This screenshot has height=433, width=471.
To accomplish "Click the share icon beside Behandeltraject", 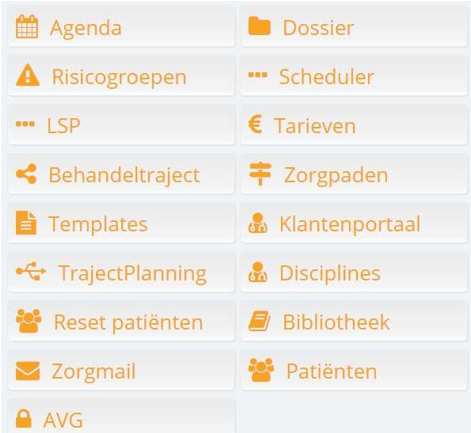I will point(26,174).
